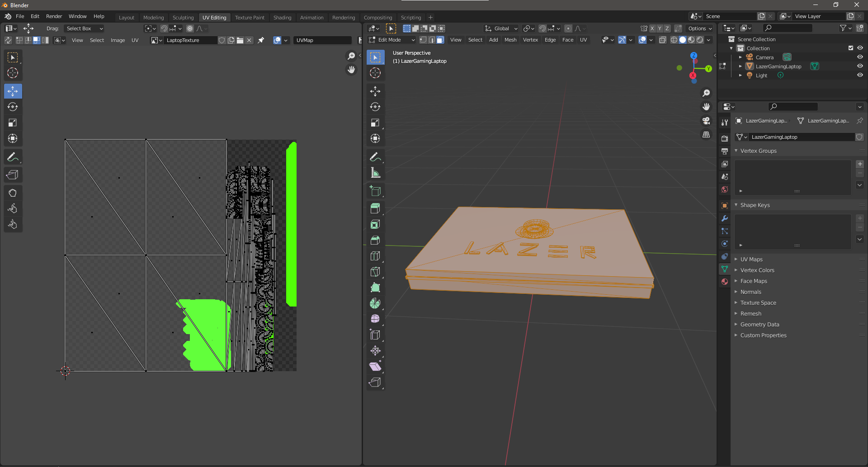This screenshot has width=868, height=467.
Task: Open the Edit Mode dropdown
Action: coord(391,40)
